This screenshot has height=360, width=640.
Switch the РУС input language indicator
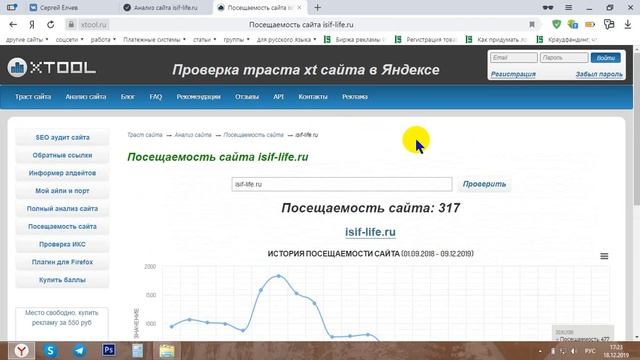tap(590, 351)
